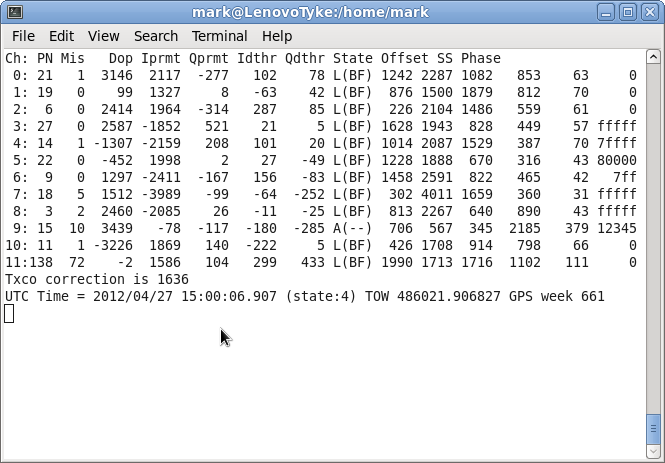Expand the View menu
Viewport: 665px width, 463px height.
click(103, 36)
